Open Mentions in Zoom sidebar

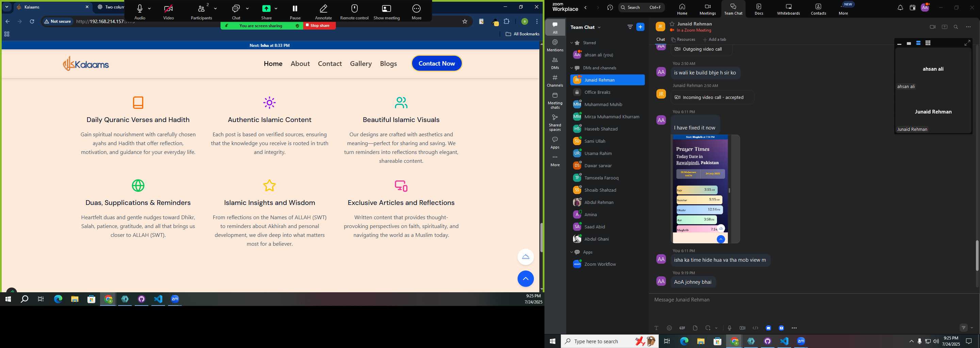pos(555,46)
